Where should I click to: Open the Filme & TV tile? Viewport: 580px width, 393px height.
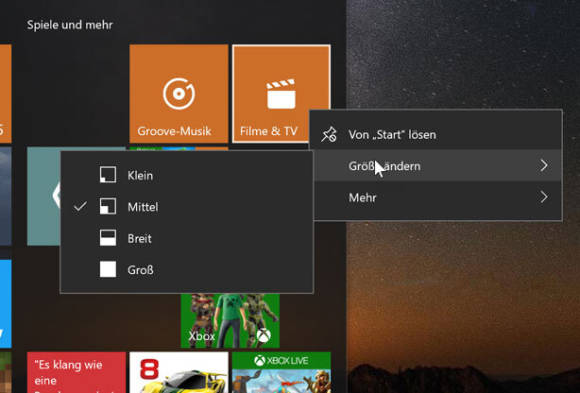pos(281,94)
